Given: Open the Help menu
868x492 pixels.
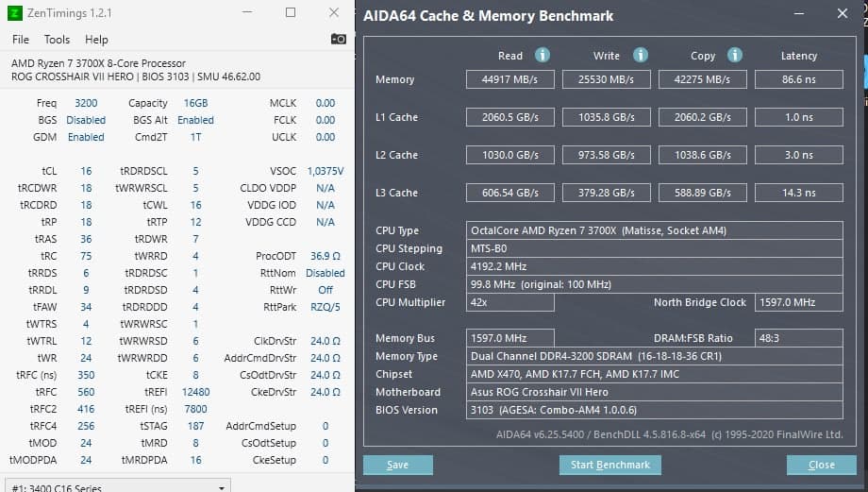Looking at the screenshot, I should (96, 40).
